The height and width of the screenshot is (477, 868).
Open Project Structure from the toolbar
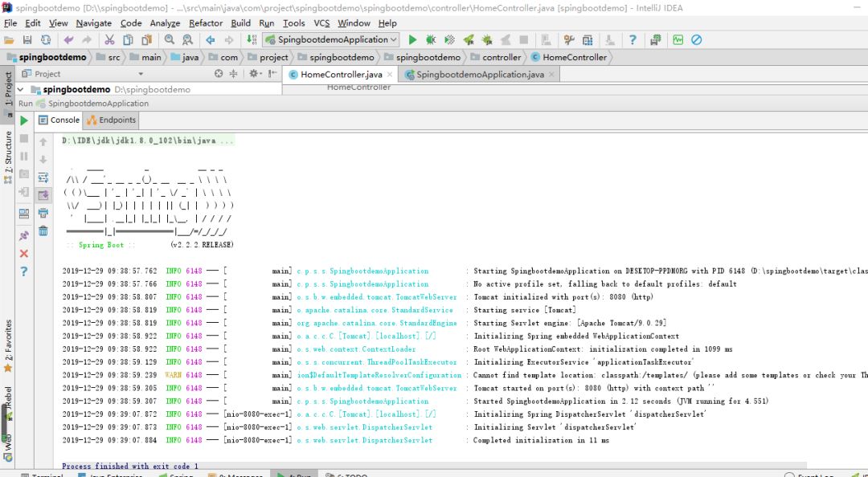point(588,40)
